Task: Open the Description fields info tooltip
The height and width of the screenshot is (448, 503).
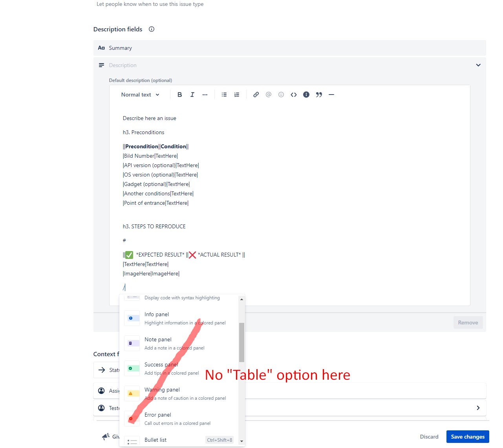Action: click(151, 29)
